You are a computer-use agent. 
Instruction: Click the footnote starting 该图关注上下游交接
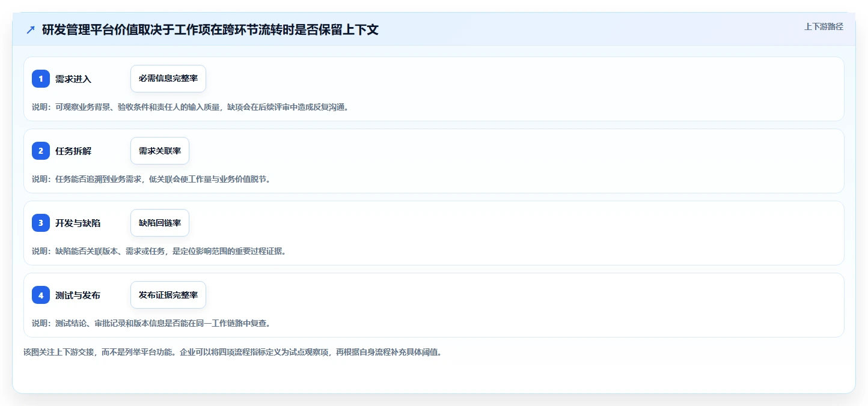233,352
